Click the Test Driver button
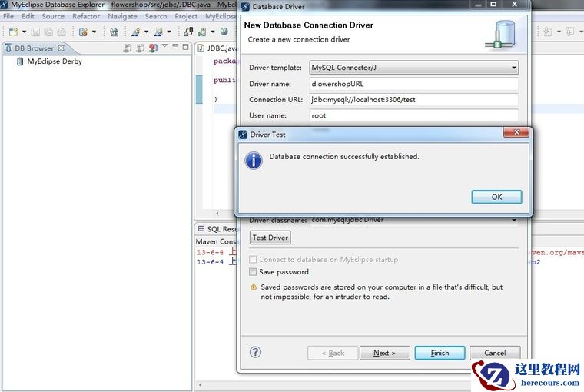 270,238
